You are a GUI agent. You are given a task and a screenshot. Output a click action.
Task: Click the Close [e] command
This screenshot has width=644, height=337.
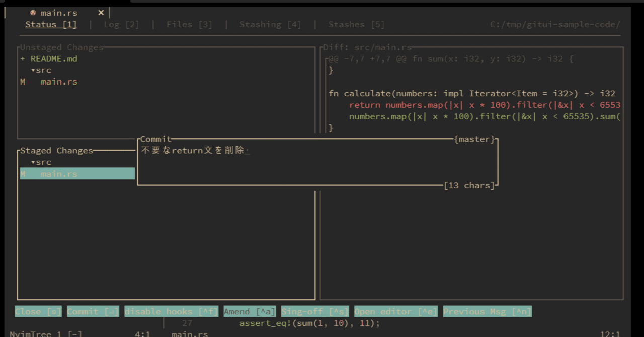pyautogui.click(x=38, y=312)
